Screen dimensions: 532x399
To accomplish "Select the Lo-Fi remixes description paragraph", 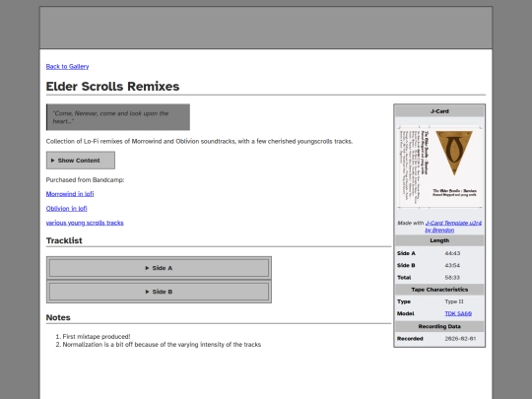I will (199, 141).
